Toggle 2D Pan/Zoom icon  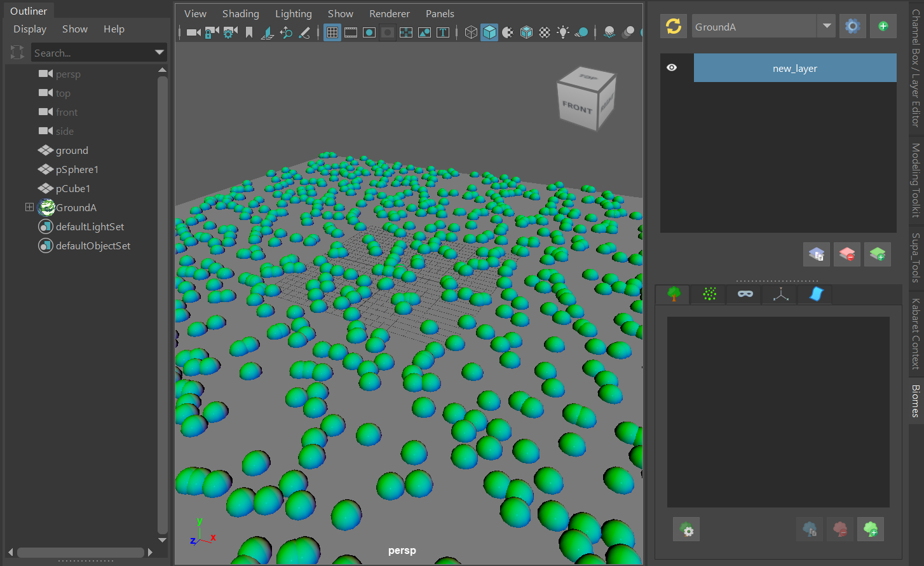click(286, 32)
